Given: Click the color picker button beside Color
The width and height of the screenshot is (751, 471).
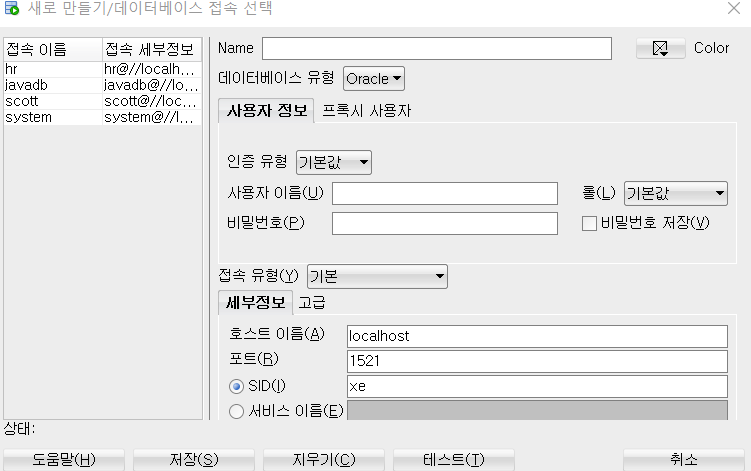Looking at the screenshot, I should point(660,48).
